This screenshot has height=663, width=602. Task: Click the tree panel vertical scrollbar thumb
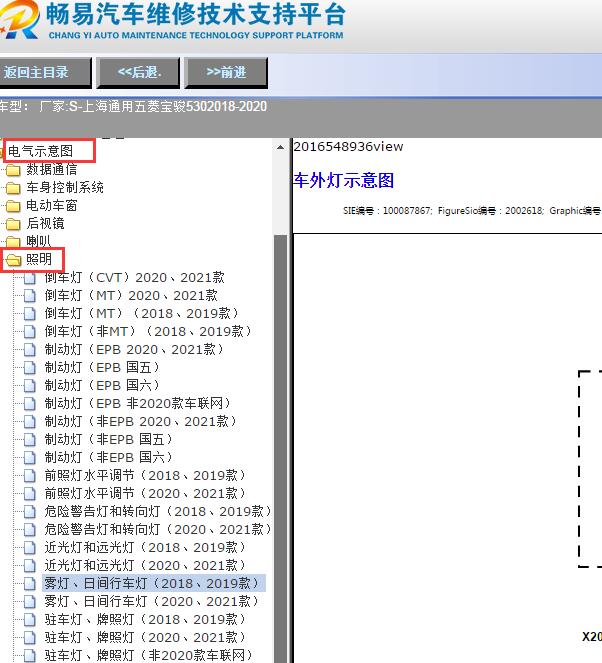pos(280,448)
